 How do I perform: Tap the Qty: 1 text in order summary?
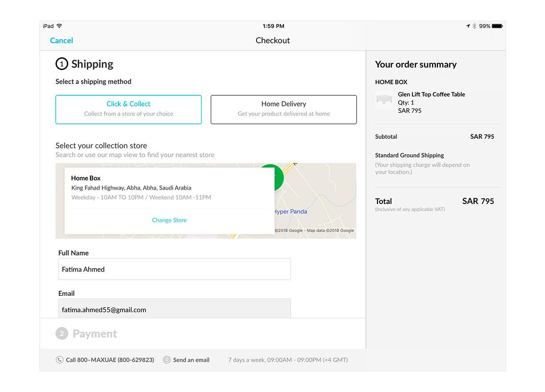pyautogui.click(x=406, y=102)
